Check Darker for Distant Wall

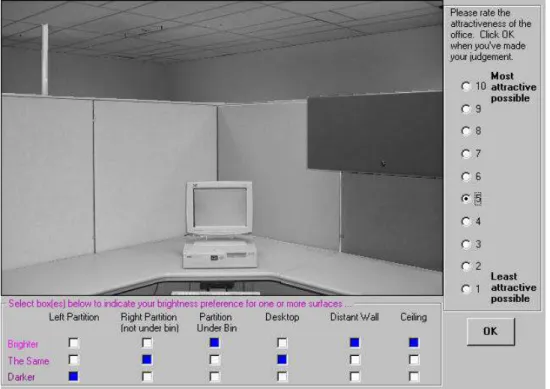tap(355, 376)
